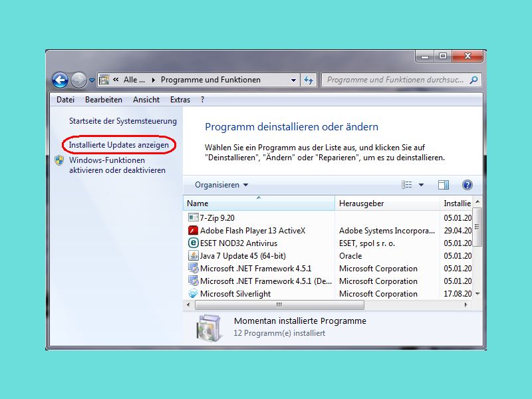Image resolution: width=532 pixels, height=399 pixels.
Task: Open the Ansicht menu
Action: click(146, 100)
